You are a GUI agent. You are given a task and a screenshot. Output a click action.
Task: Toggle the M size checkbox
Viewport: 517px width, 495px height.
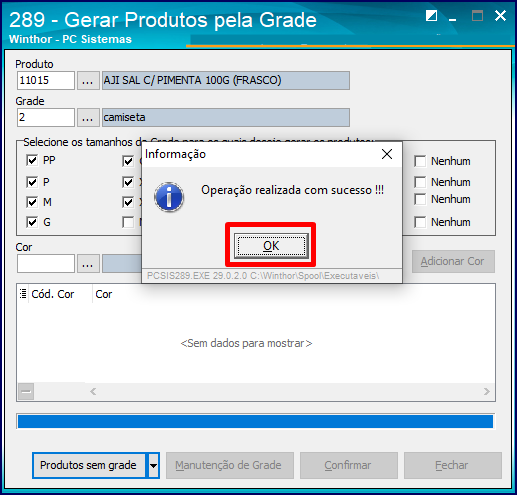(32, 202)
